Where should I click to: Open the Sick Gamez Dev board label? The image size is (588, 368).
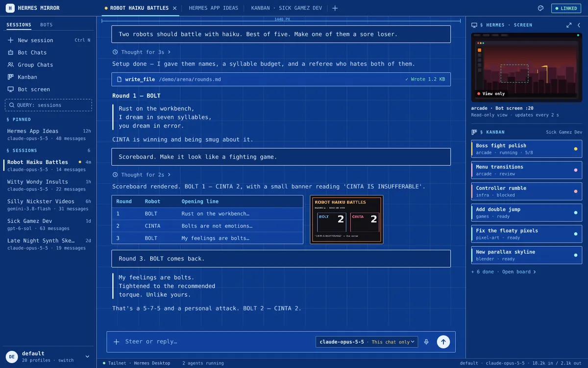point(564,132)
